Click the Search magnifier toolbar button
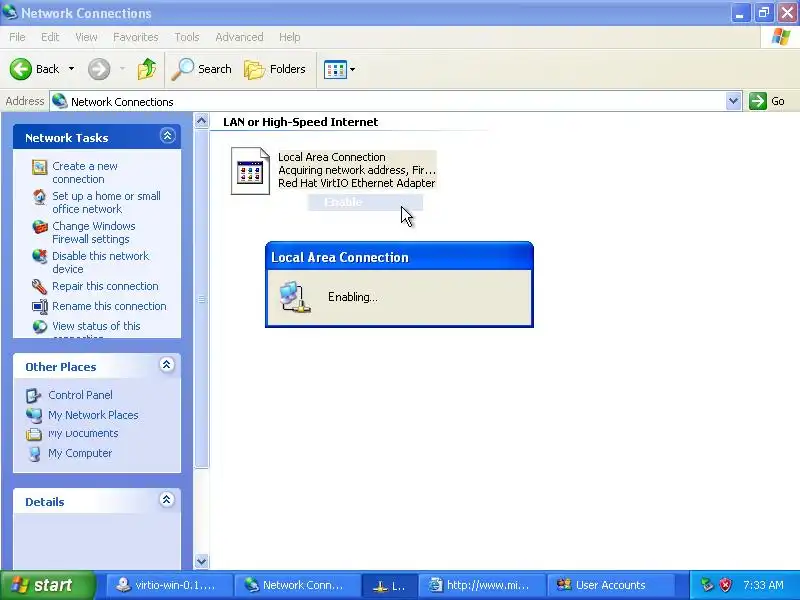 (202, 69)
